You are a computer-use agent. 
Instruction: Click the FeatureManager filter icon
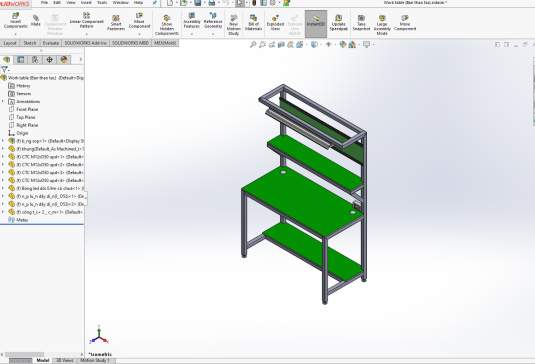click(x=4, y=69)
